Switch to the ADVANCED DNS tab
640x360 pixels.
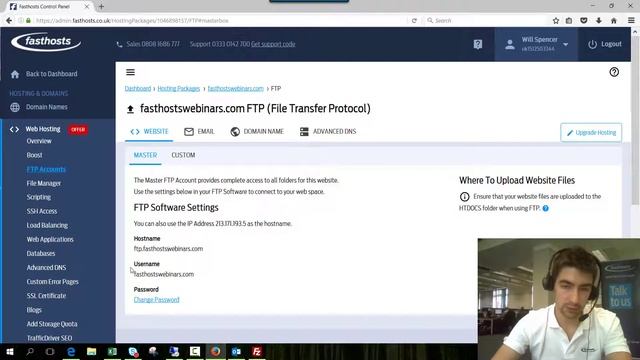328,131
